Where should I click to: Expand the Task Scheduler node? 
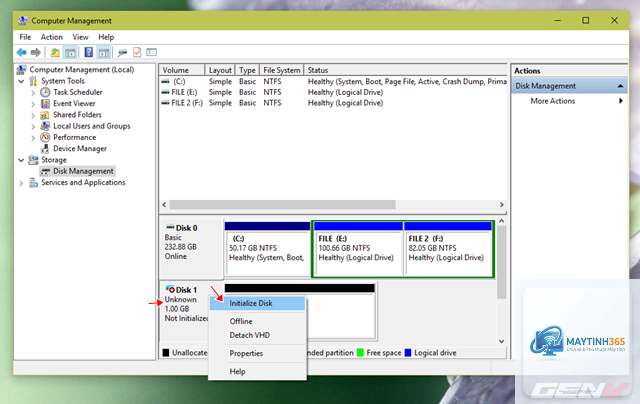coord(33,93)
